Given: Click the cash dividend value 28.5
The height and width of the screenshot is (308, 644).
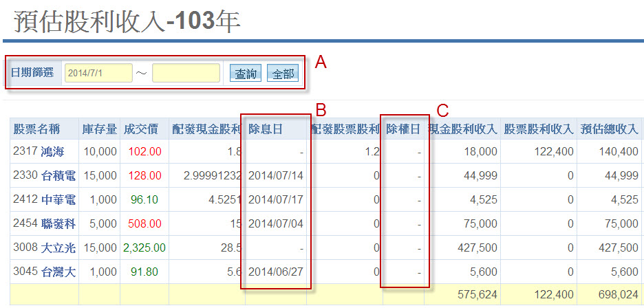Looking at the screenshot, I should (x=231, y=248).
